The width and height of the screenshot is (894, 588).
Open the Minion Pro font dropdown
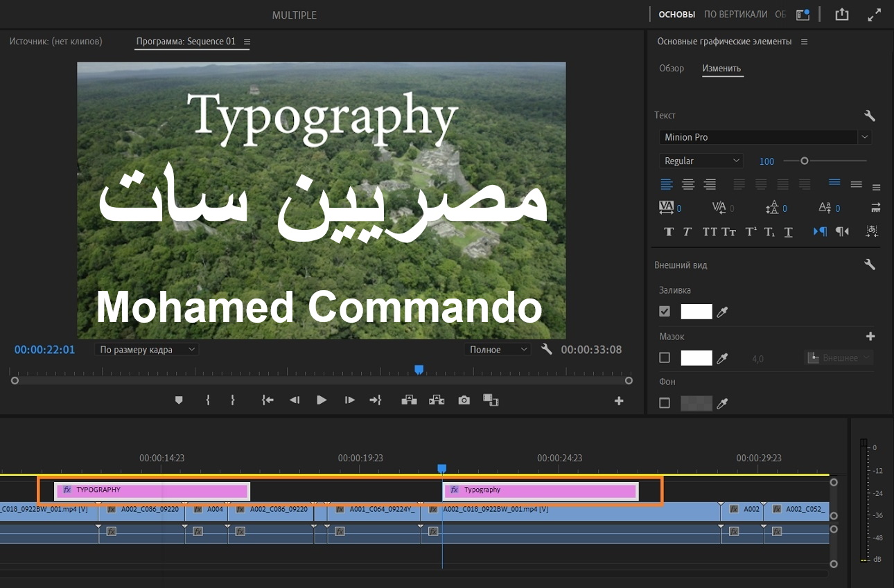pyautogui.click(x=765, y=137)
